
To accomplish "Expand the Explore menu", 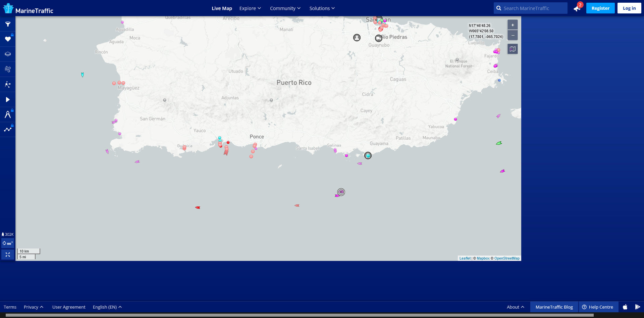I will pyautogui.click(x=250, y=8).
